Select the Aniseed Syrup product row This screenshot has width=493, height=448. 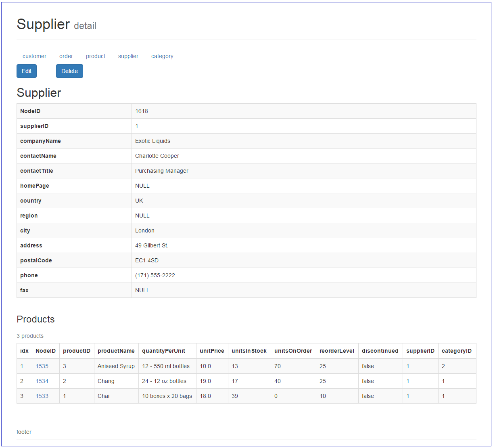(x=116, y=366)
